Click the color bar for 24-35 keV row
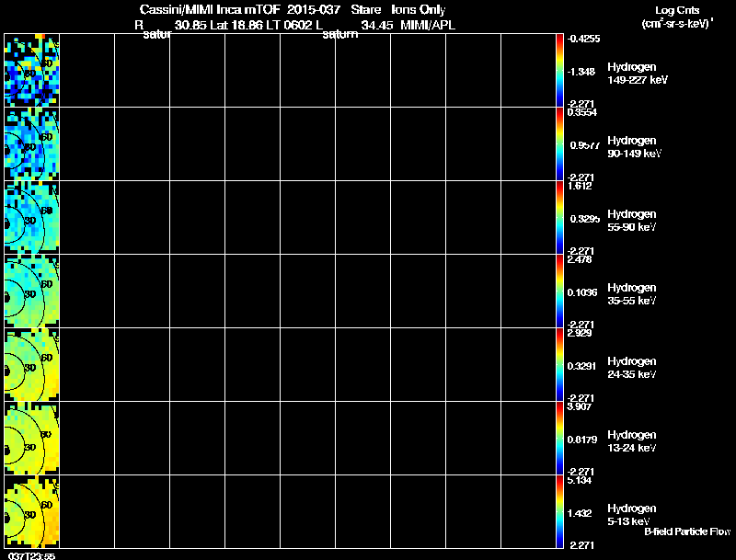736x560 pixels. click(x=559, y=365)
